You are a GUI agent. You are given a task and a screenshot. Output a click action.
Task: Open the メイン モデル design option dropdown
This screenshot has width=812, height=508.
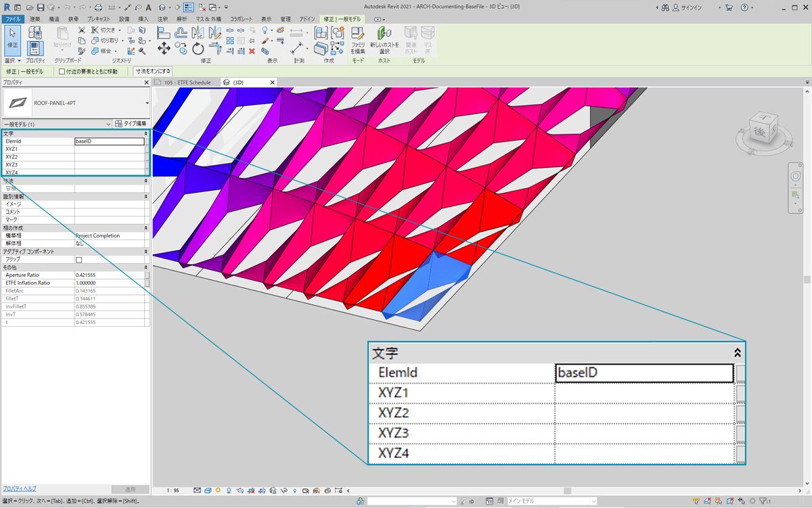pyautogui.click(x=551, y=501)
